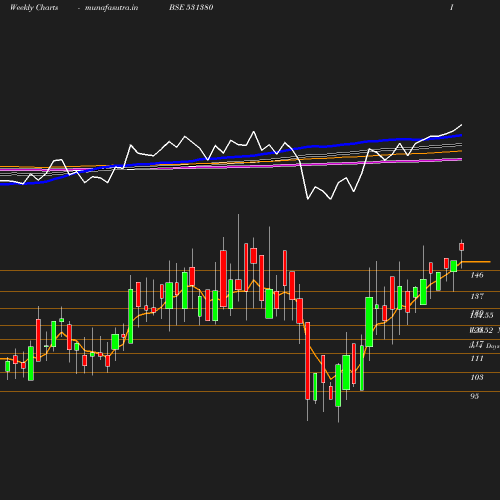Screen dimensions: 500x500
Task: Click the 111 price axis label
Action: pyautogui.click(x=477, y=358)
